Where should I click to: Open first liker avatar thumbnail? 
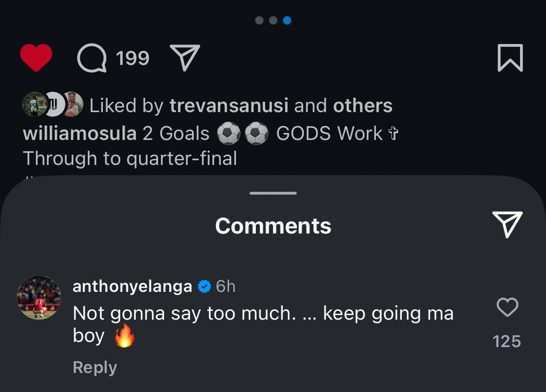pyautogui.click(x=34, y=104)
